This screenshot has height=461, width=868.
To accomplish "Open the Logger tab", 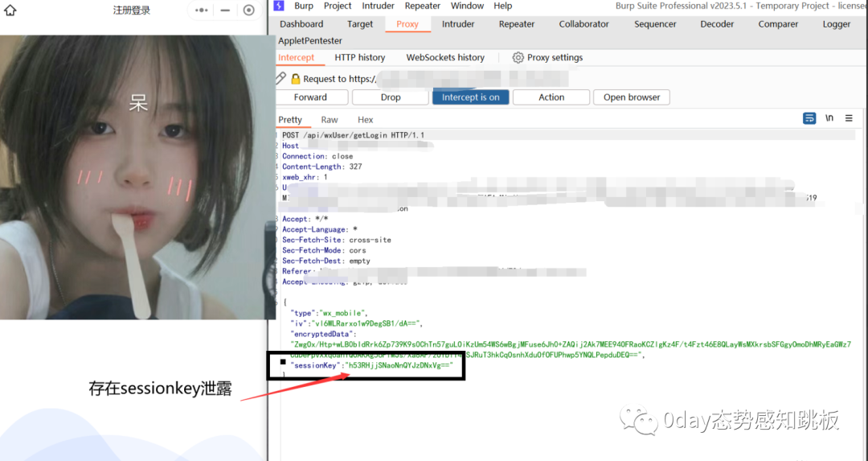I will 837,24.
